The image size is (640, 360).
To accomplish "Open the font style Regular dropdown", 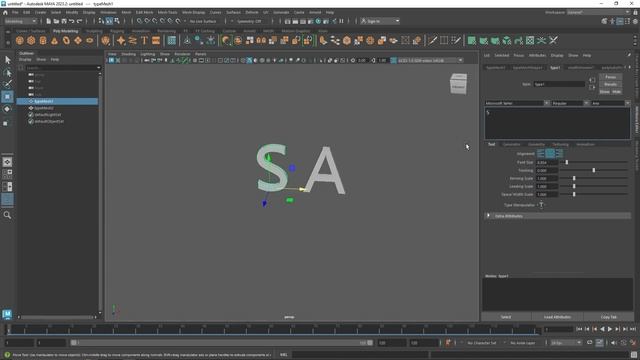I will pos(570,103).
